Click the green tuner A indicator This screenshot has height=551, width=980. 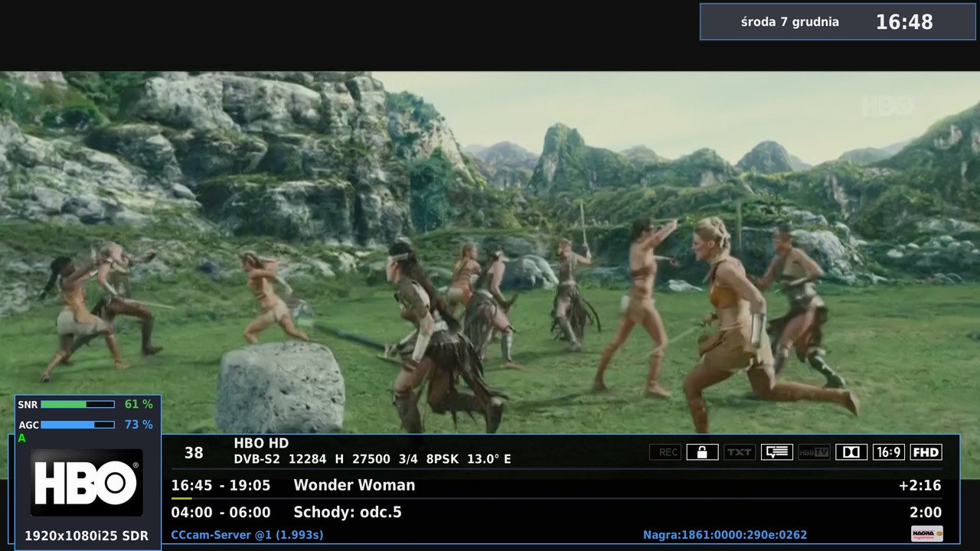pyautogui.click(x=22, y=439)
